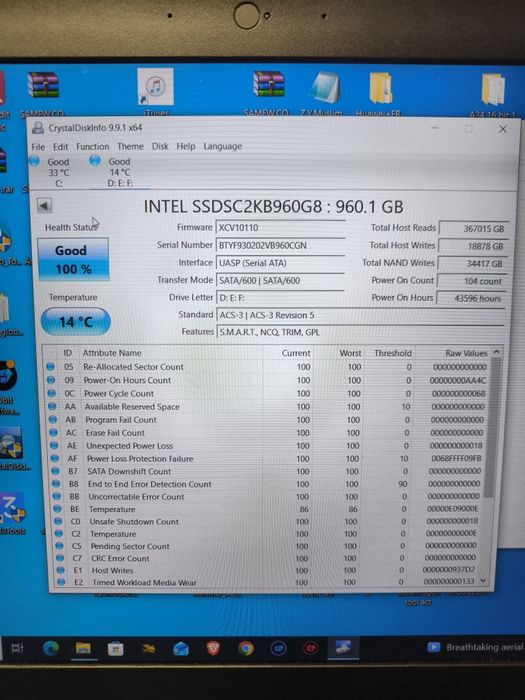
Task: Select the Huawei-FR folder on desktop
Action: click(380, 93)
